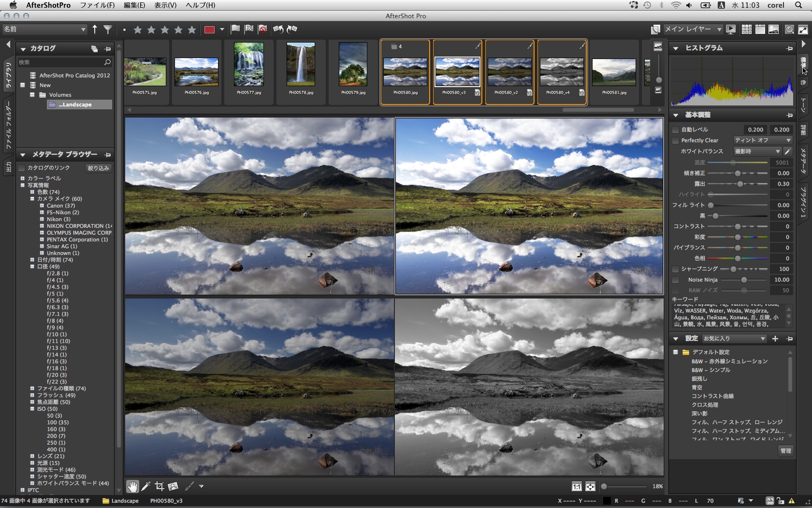The image size is (812, 508).
Task: Pin the カタログ panel
Action: pyautogui.click(x=108, y=49)
